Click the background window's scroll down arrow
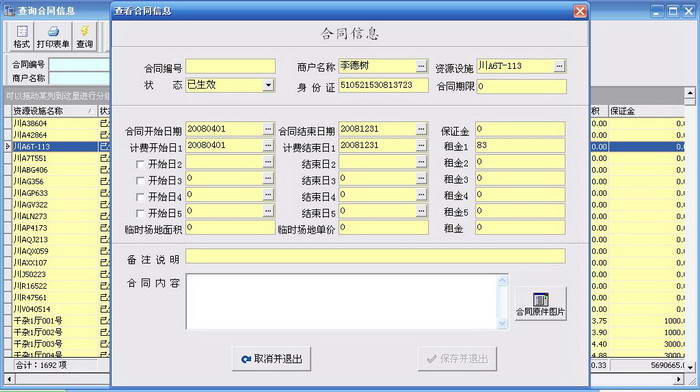700x392 pixels. (x=690, y=367)
